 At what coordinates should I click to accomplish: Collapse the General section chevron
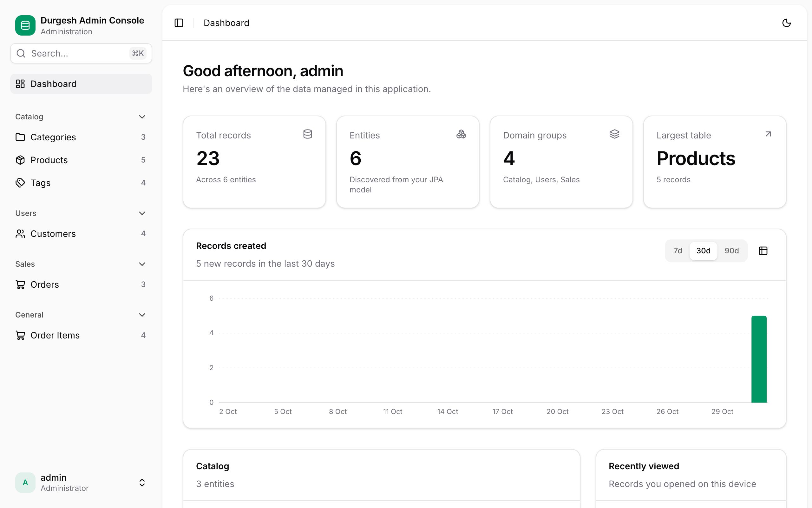point(142,315)
